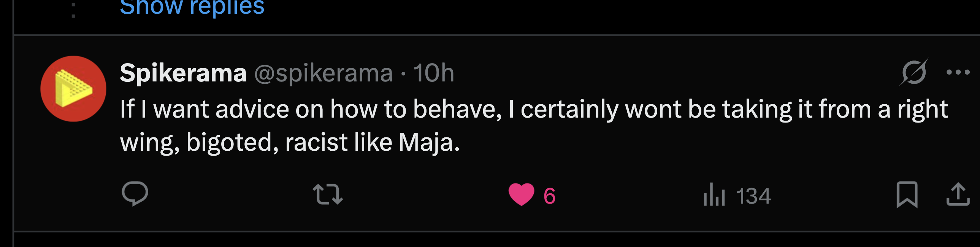Expand hidden replies with Show replies

(192, 7)
